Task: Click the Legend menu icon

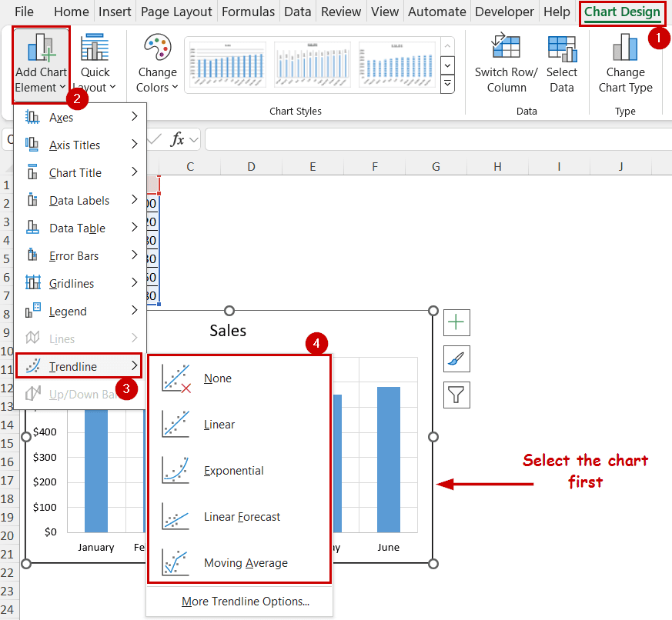Action: (x=32, y=311)
